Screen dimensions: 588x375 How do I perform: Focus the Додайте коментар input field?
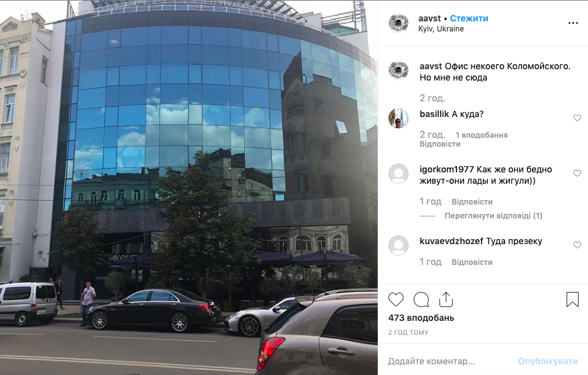click(x=450, y=361)
